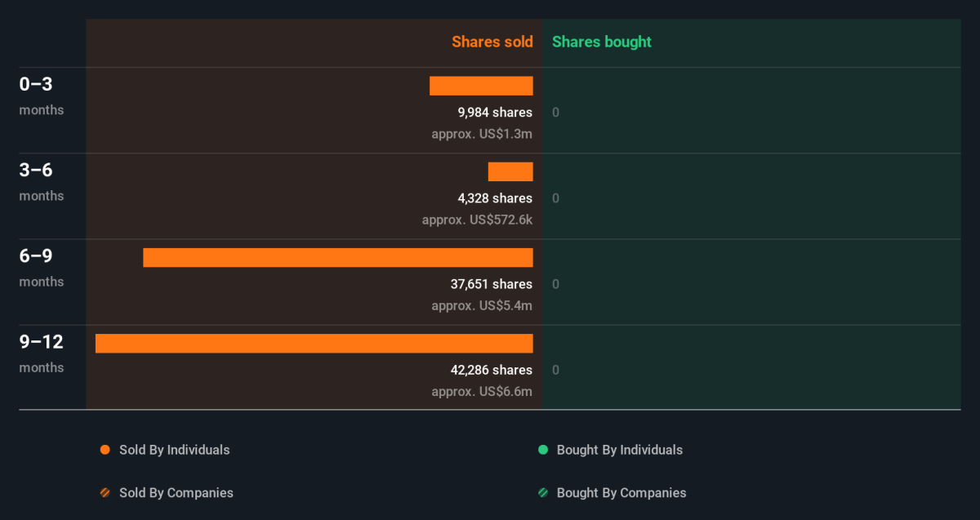
Task: Select the Bought By Companies legend label
Action: click(x=621, y=493)
